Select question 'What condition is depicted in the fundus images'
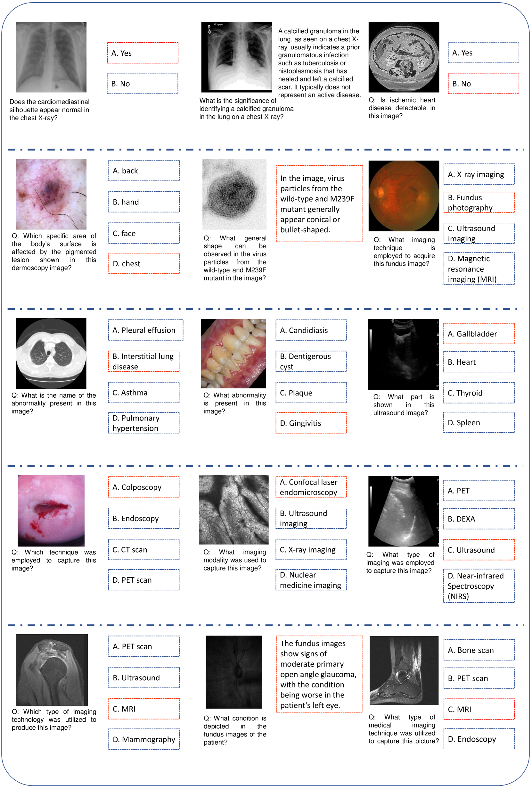532x790 pixels. point(235,730)
